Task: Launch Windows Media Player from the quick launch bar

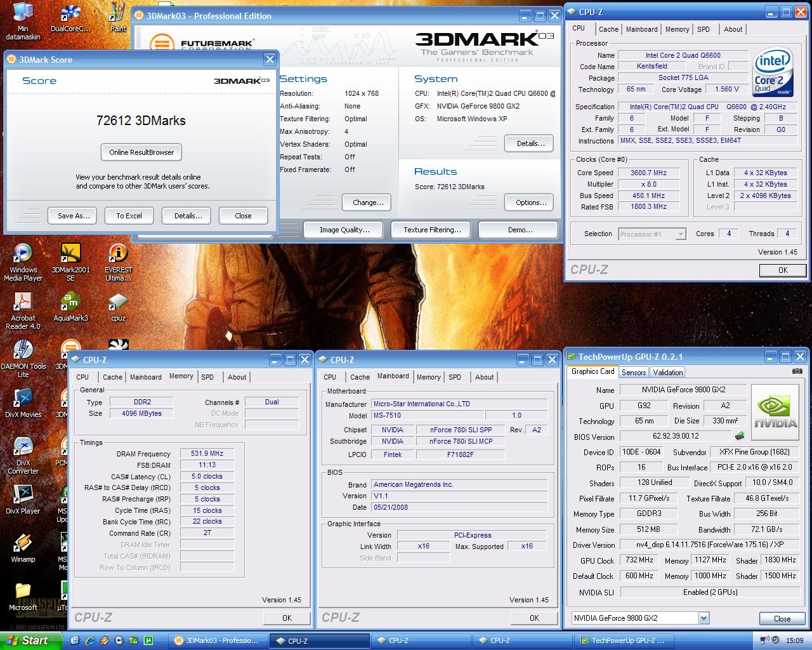Action: pos(118,640)
